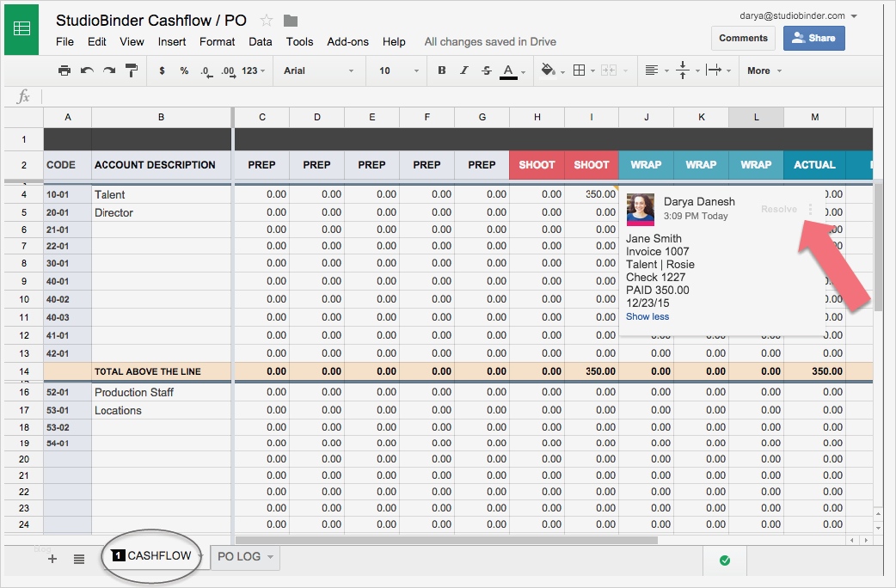Toggle strikethrough formatting
896x588 pixels.
[487, 70]
